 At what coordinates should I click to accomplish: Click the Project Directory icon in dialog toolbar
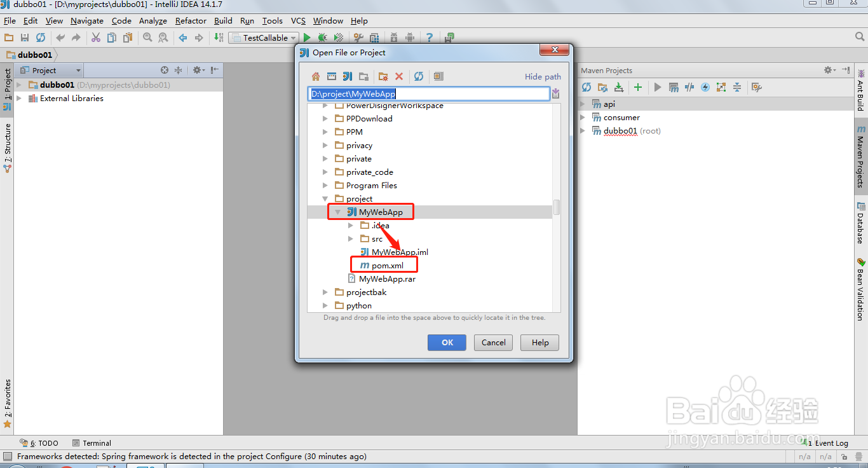pyautogui.click(x=348, y=76)
